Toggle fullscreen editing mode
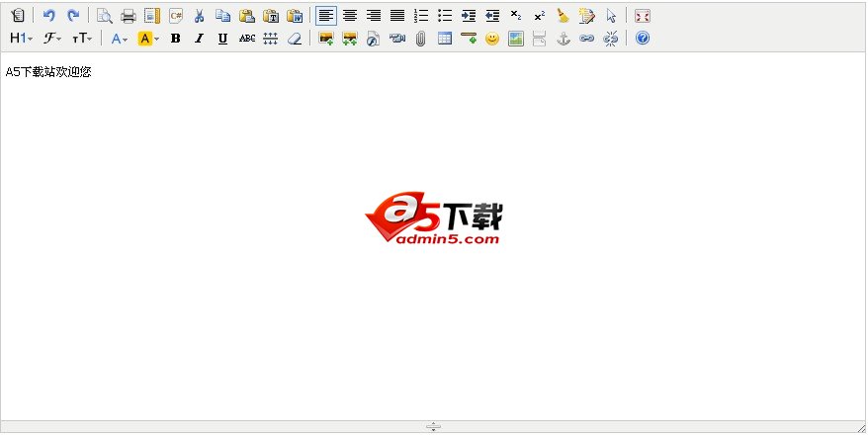The height and width of the screenshot is (437, 868). click(x=643, y=16)
